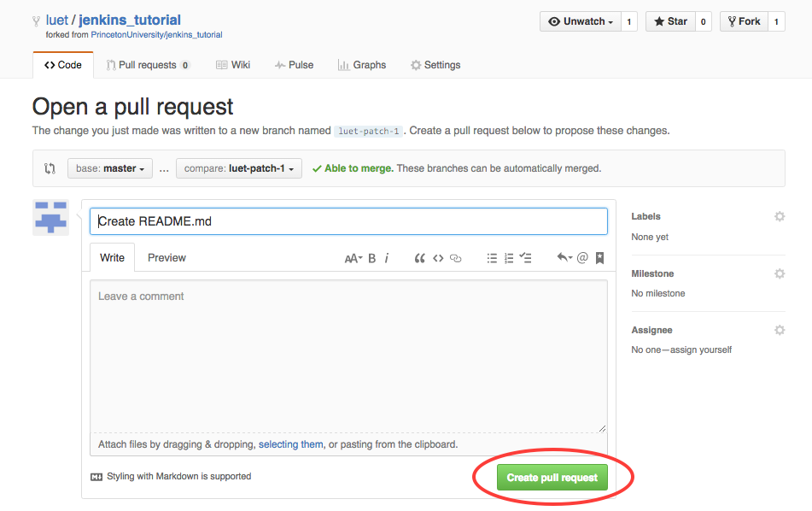Click the Milestone gear icon
812x511 pixels.
point(780,273)
